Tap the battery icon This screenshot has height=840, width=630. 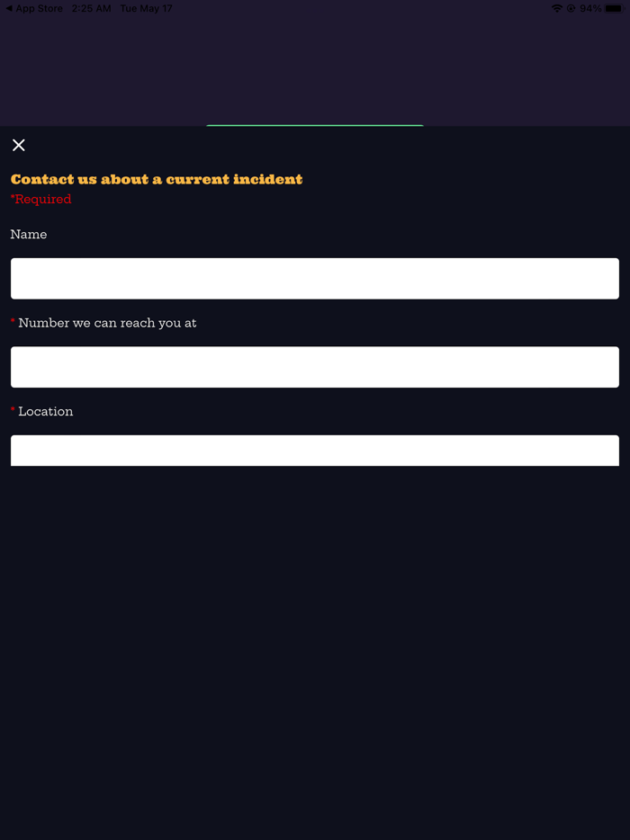[614, 9]
